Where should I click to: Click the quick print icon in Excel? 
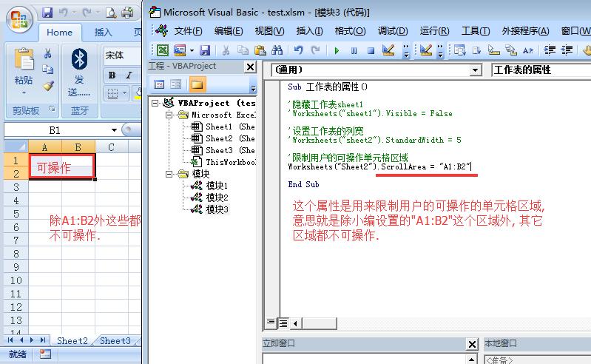point(127,13)
